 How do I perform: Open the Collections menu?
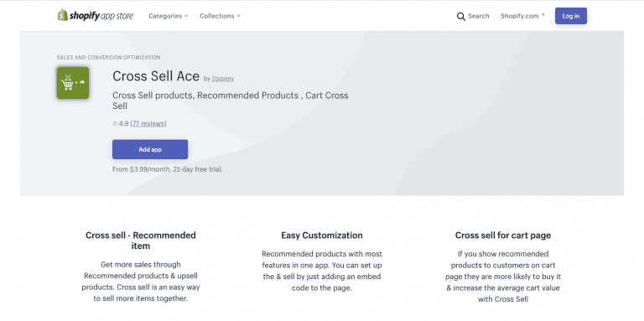click(221, 16)
